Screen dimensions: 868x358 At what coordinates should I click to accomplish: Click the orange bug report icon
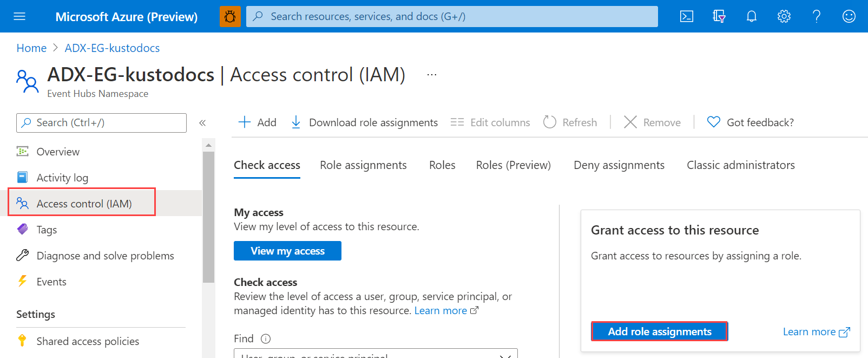pos(230,16)
